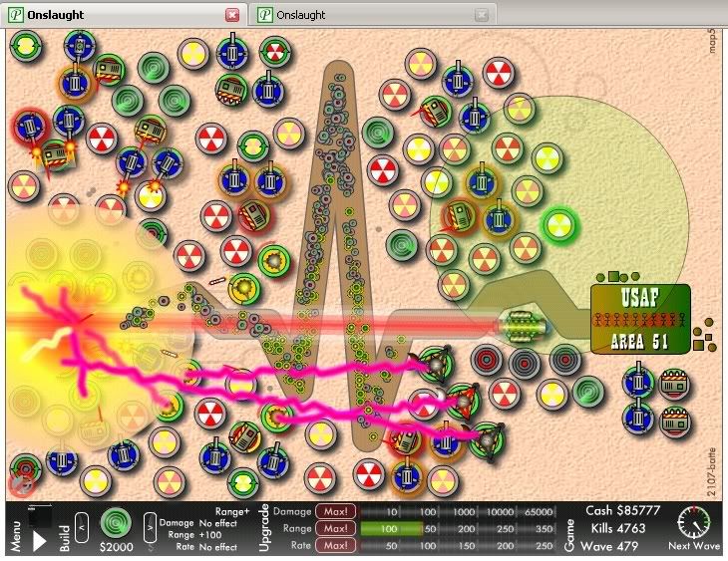Select the green-glowing yellow tower
The width and height of the screenshot is (728, 561).
tap(559, 225)
